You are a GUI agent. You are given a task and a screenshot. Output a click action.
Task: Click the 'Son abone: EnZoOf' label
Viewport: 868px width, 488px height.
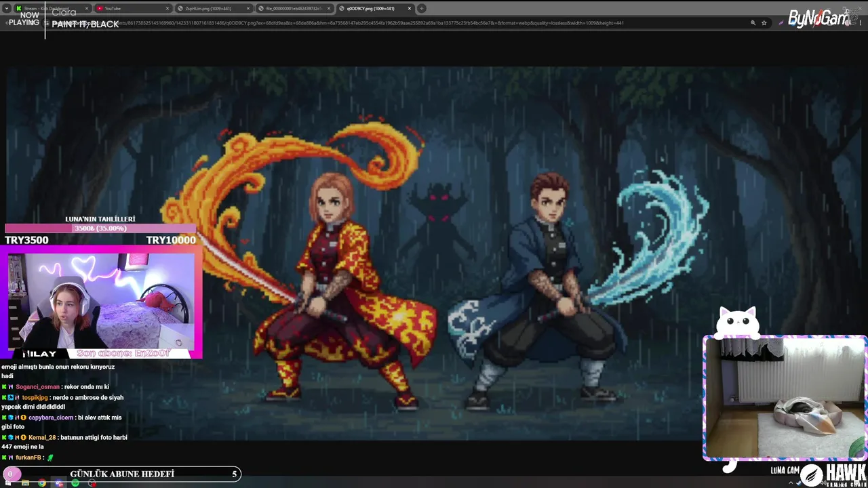point(123,353)
